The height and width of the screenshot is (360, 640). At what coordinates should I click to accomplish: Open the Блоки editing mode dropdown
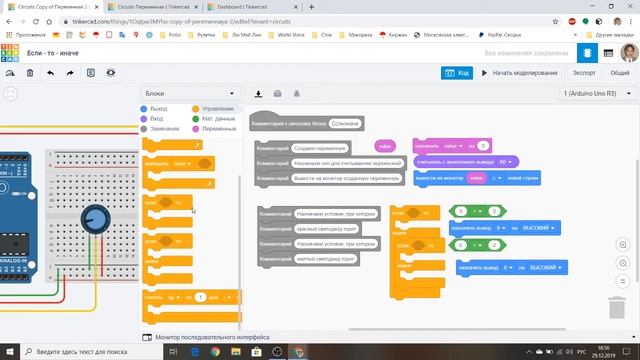[x=190, y=93]
